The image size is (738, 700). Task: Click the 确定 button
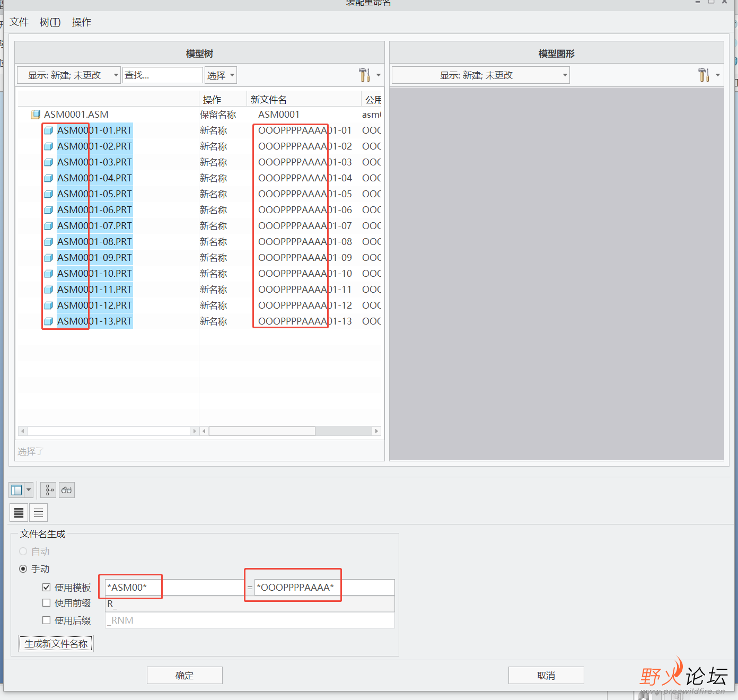click(184, 676)
